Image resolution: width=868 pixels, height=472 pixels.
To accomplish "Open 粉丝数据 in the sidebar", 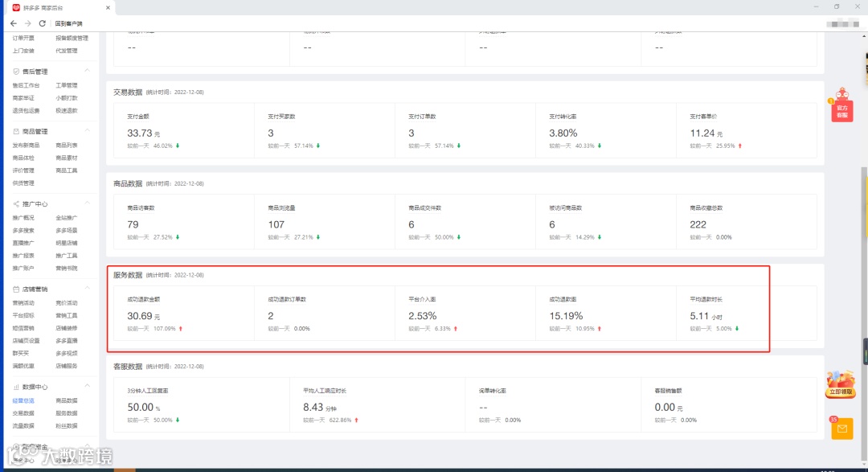I will click(x=67, y=426).
